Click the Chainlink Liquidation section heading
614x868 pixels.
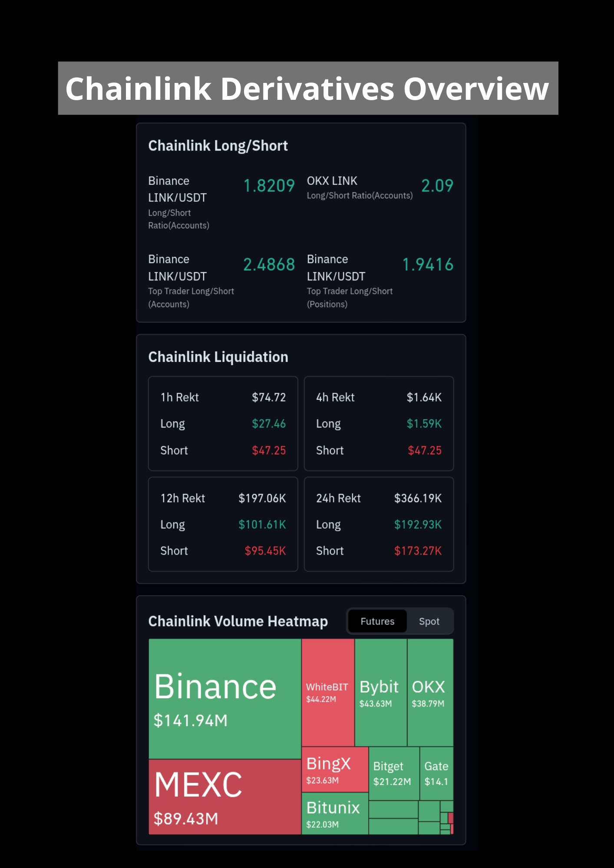point(218,357)
